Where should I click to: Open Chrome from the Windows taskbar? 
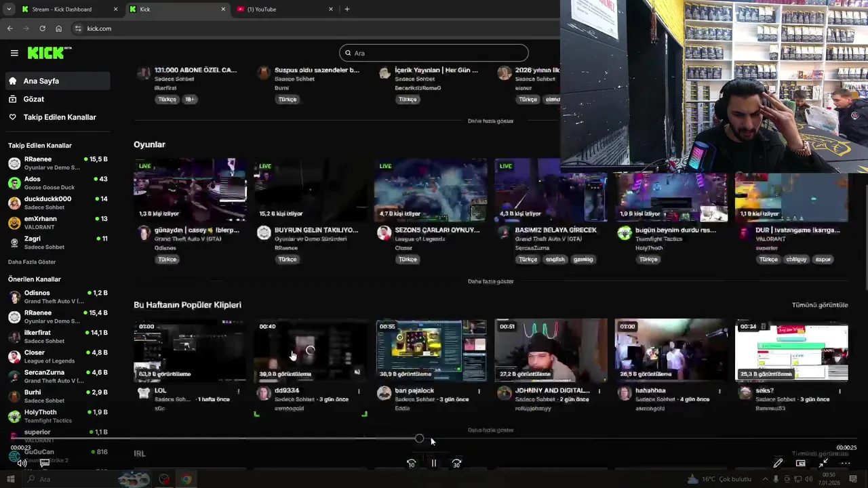[186, 479]
